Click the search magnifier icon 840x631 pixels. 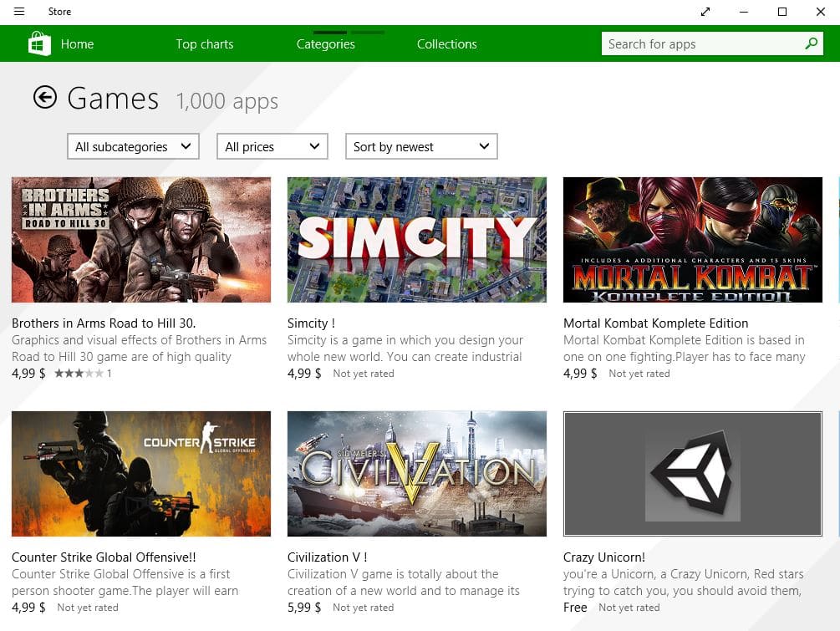(x=809, y=43)
